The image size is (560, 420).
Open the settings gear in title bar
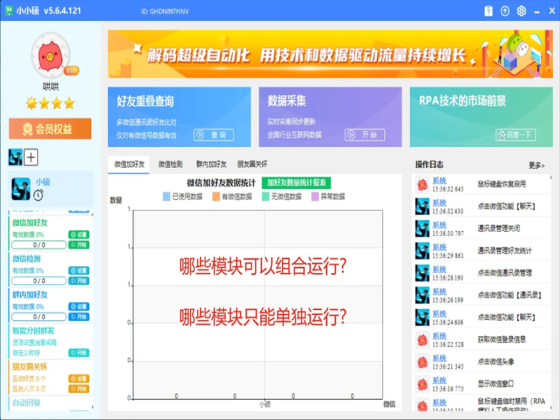tap(521, 11)
